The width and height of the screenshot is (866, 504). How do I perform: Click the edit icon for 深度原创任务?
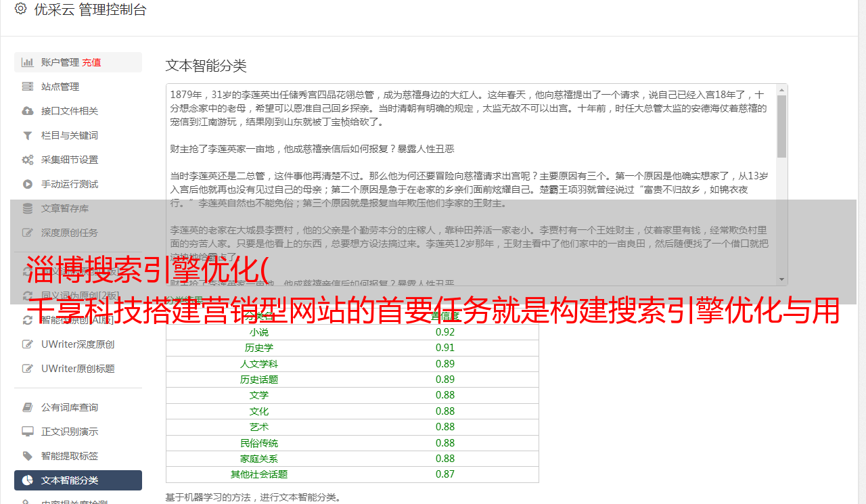(28, 233)
